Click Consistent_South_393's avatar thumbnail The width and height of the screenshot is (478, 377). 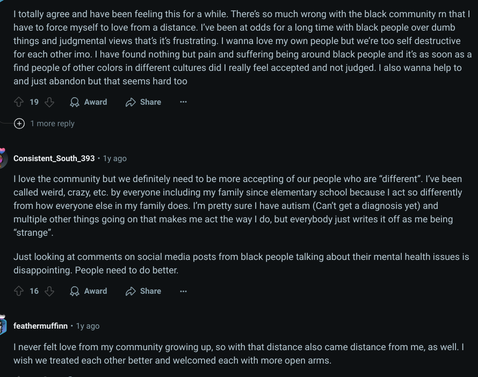click(x=3, y=159)
